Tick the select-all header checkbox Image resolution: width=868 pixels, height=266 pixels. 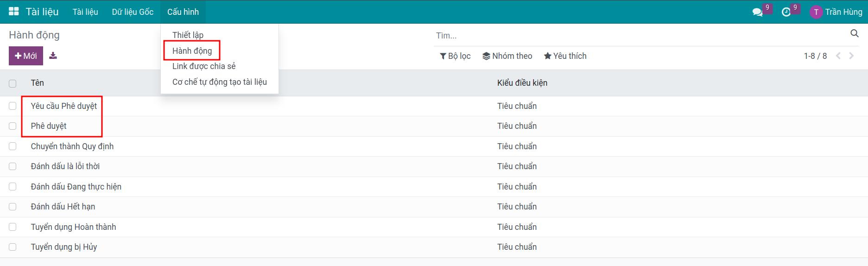(x=13, y=83)
